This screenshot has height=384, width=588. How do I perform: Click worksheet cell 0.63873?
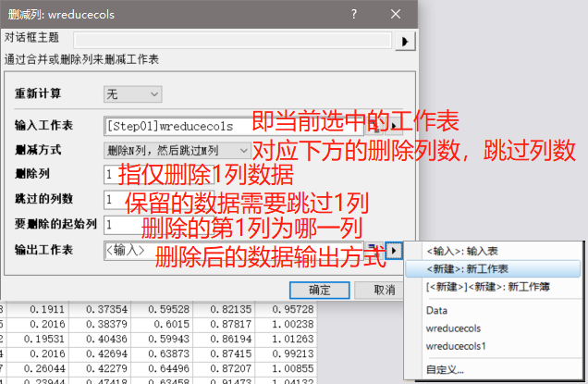point(162,354)
